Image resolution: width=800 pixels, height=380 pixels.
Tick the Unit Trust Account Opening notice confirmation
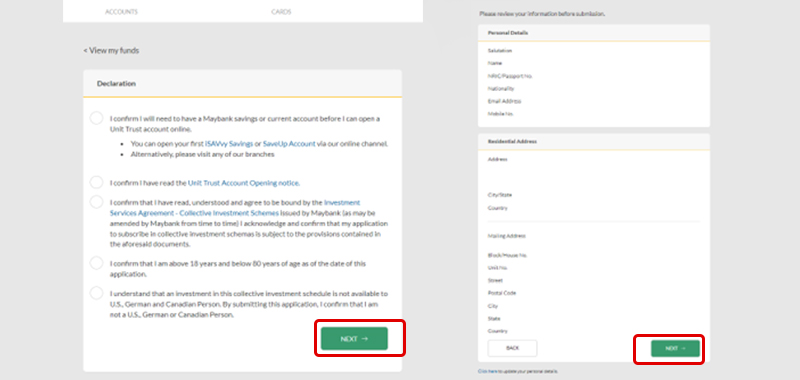click(x=96, y=182)
